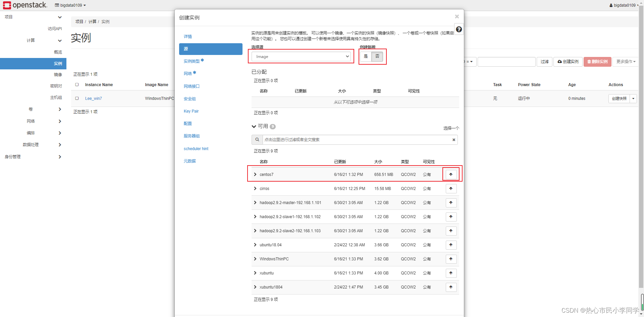
Task: Open the Image select source dropdown
Action: click(301, 57)
